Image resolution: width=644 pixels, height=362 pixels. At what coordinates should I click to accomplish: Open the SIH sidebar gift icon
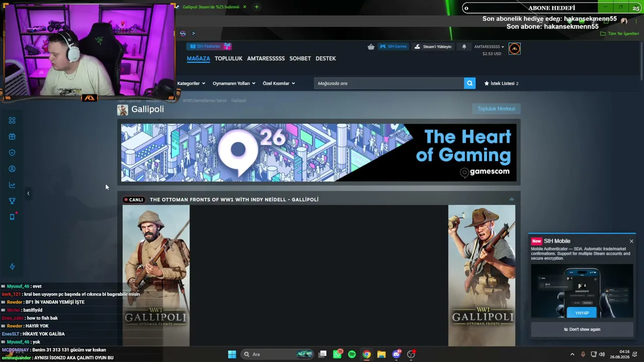point(12,137)
